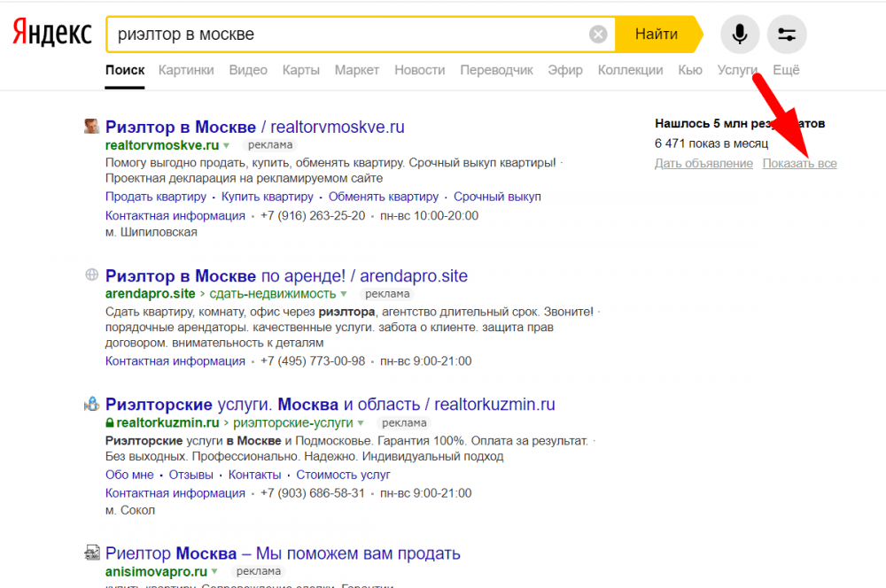Image resolution: width=886 pixels, height=588 pixels.
Task: Click реклама label on anisimovapro.ru result
Action: click(x=258, y=572)
